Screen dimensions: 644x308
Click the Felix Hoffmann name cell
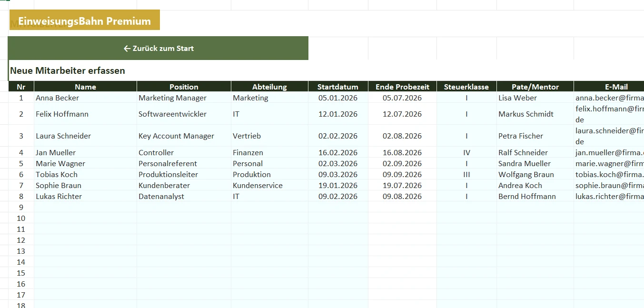click(85, 114)
